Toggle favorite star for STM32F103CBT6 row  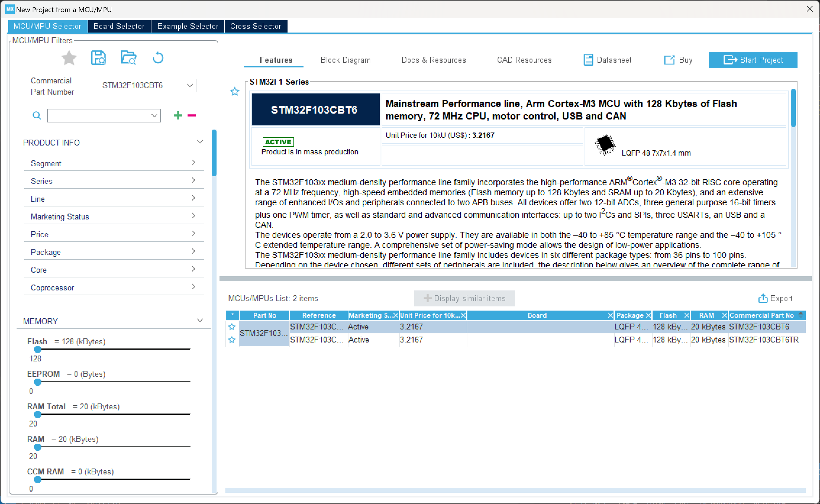[232, 327]
